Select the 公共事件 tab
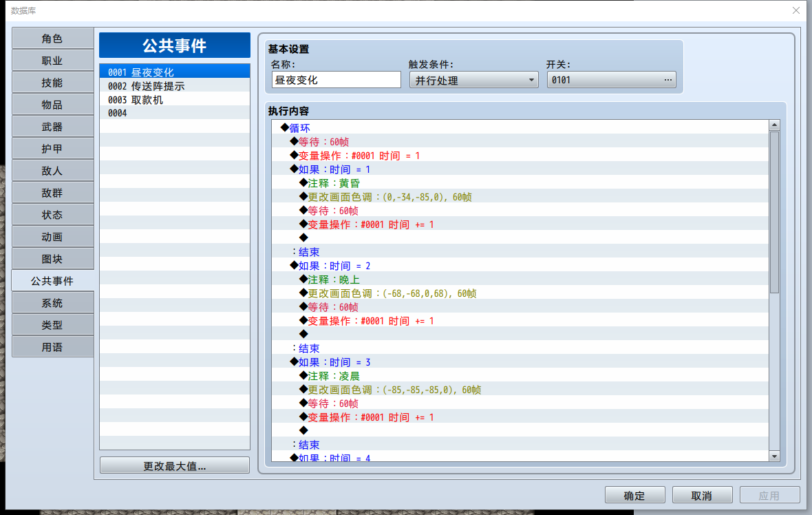This screenshot has width=812, height=515. coord(52,281)
